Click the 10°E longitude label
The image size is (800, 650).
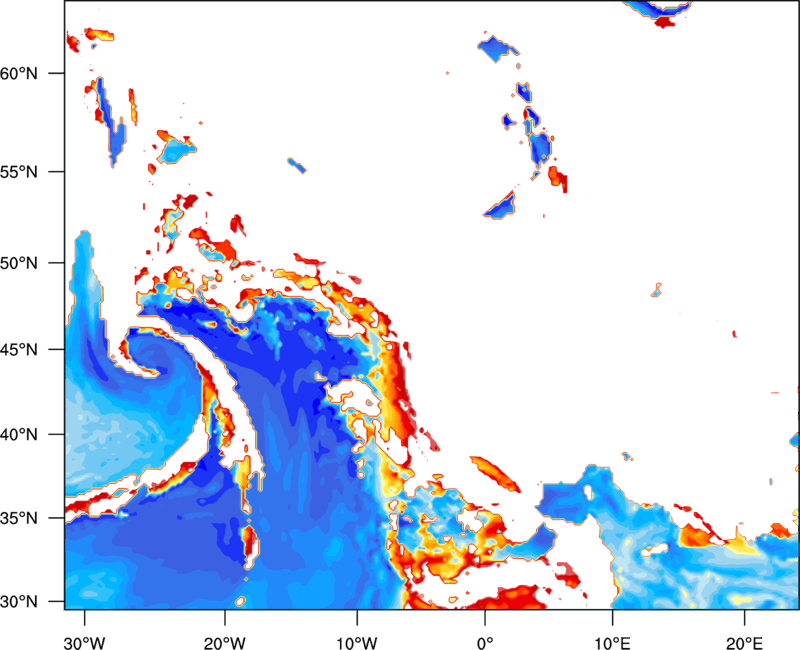click(612, 643)
